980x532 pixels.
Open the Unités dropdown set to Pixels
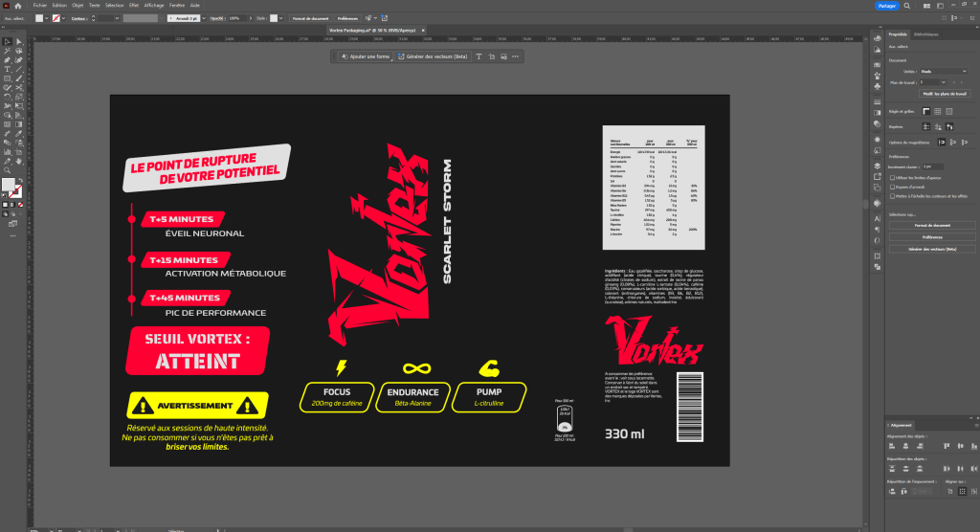942,70
